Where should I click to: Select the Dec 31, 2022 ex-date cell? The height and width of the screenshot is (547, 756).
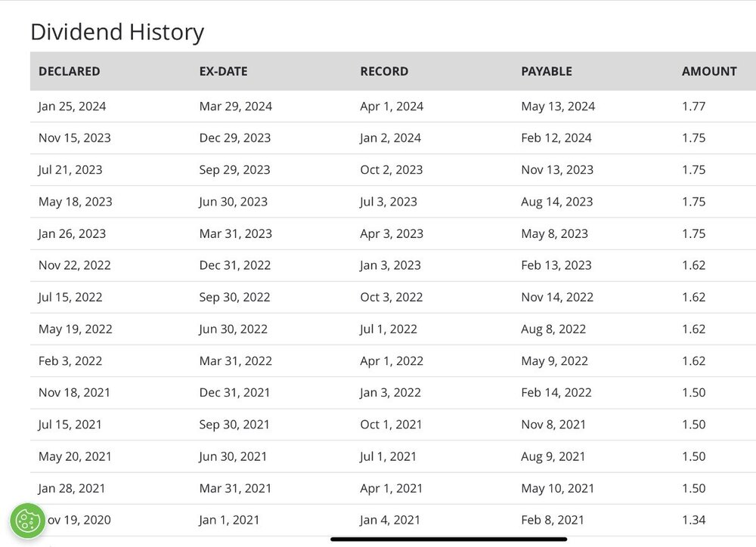235,265
